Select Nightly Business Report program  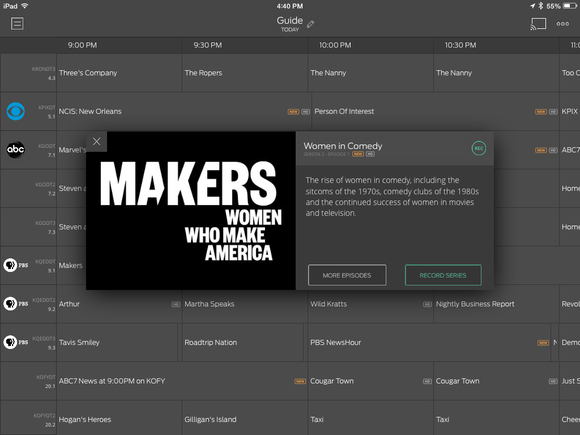point(496,304)
